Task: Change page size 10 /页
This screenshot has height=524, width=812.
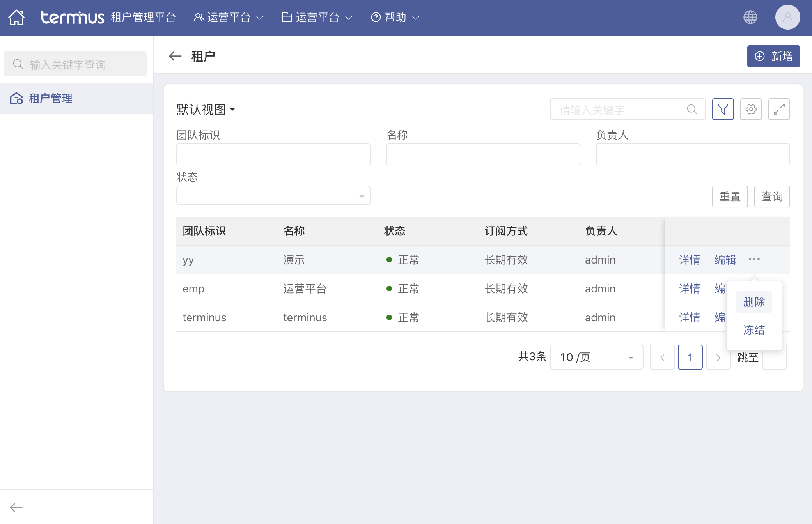Action: (x=596, y=357)
